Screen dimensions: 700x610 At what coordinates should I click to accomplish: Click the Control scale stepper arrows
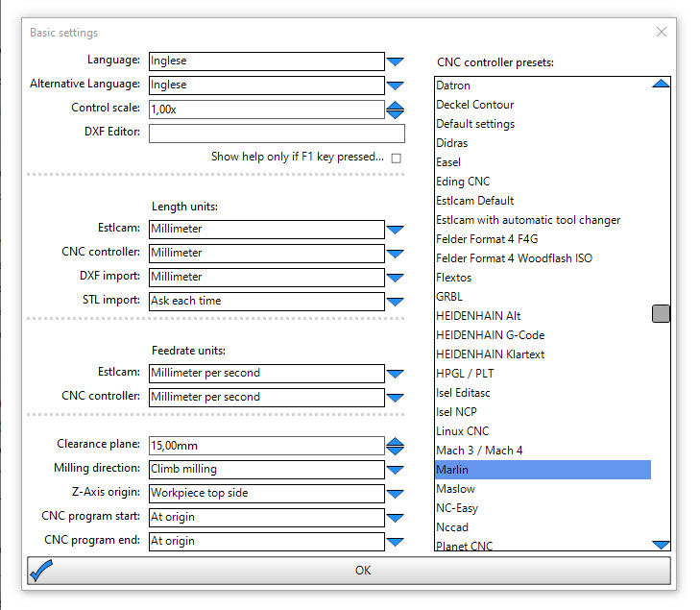pyautogui.click(x=395, y=110)
